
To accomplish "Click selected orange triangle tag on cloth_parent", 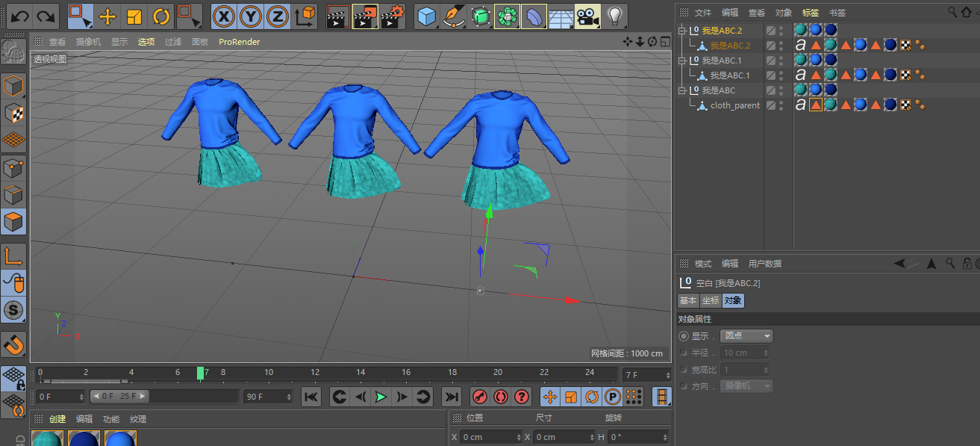I will point(816,105).
